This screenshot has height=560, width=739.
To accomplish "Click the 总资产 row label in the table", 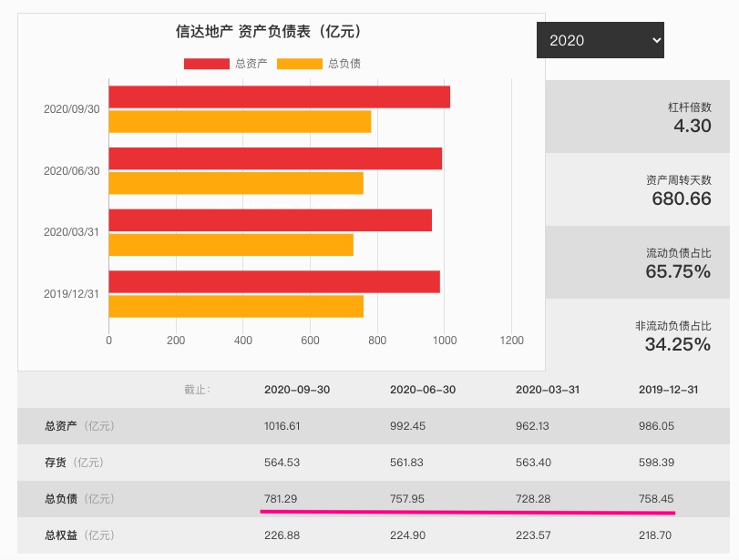I will pos(58,425).
